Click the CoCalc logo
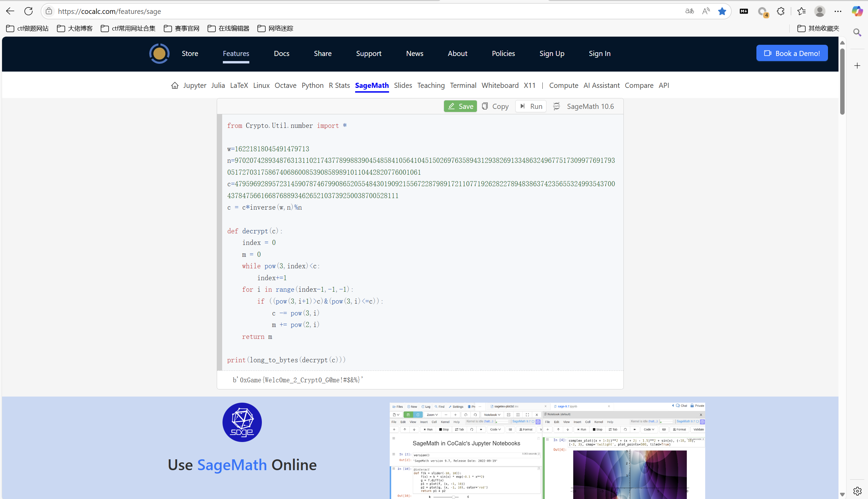 (x=159, y=54)
